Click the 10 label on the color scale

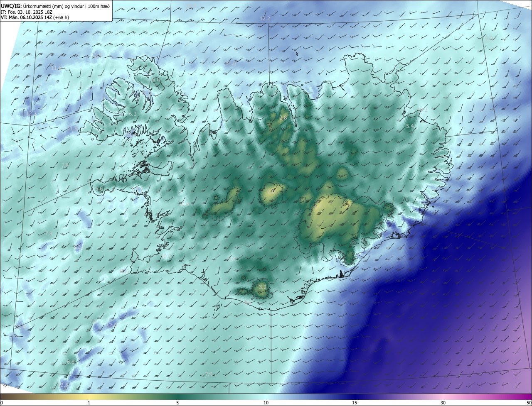point(266,403)
